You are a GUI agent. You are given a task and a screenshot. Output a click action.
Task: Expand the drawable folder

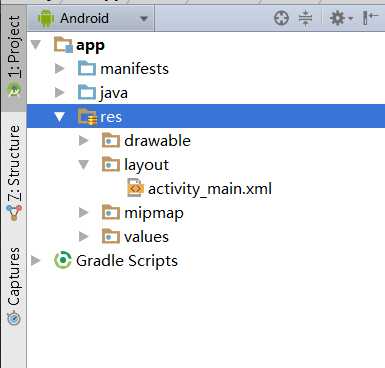click(x=84, y=141)
